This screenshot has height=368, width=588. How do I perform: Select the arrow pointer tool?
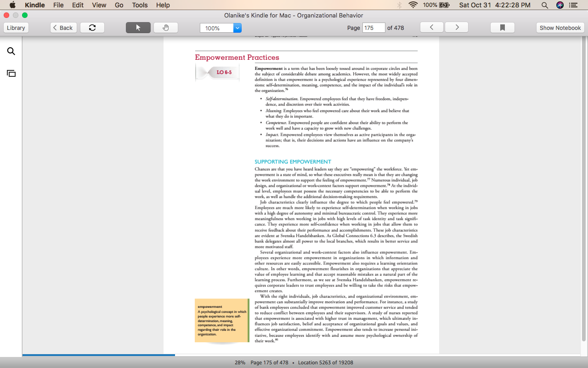[138, 28]
